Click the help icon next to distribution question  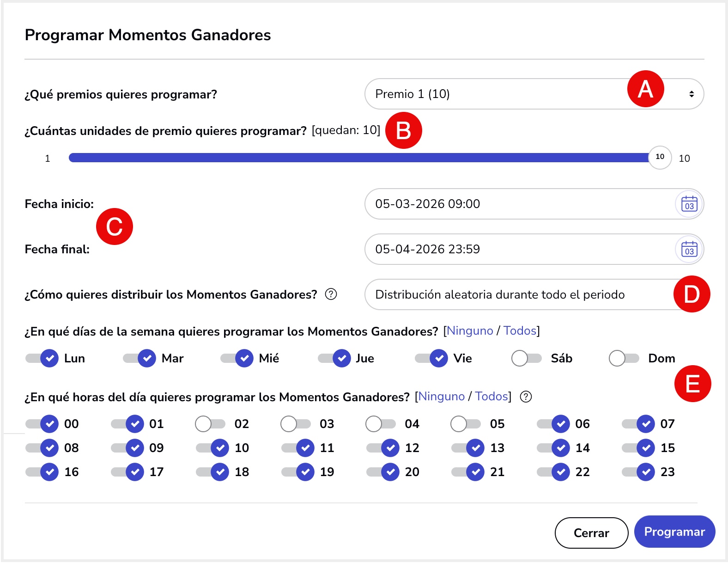(x=332, y=294)
